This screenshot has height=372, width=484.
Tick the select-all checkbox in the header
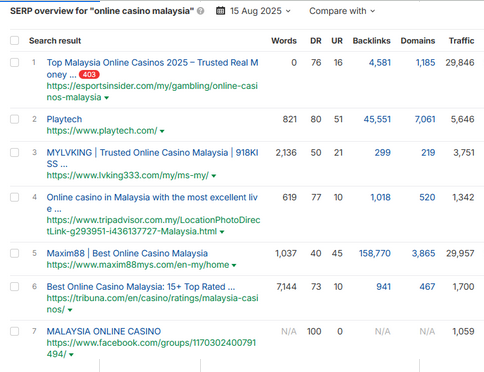coord(15,41)
